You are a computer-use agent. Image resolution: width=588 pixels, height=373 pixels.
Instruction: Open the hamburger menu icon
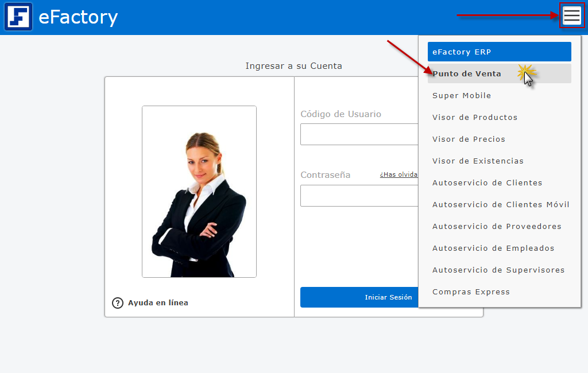click(572, 15)
